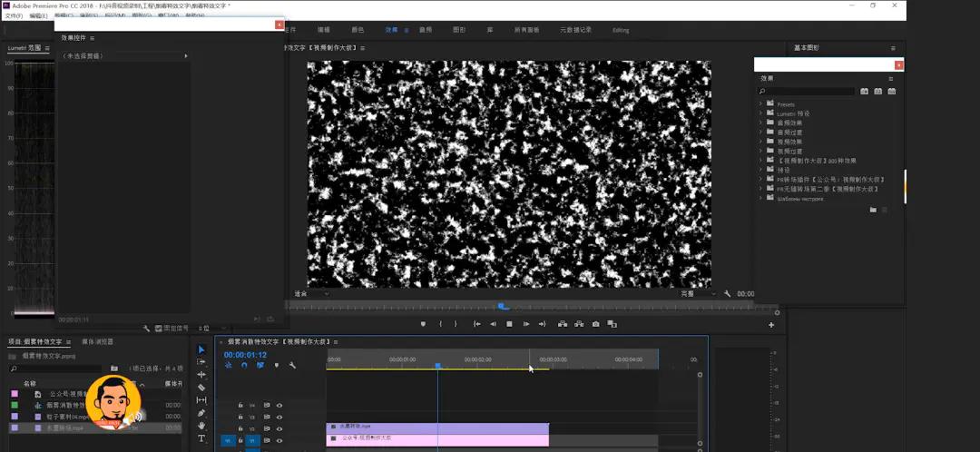Screen dimensions: 980x452
Task: Close the floating Effects panel window
Action: point(898,64)
